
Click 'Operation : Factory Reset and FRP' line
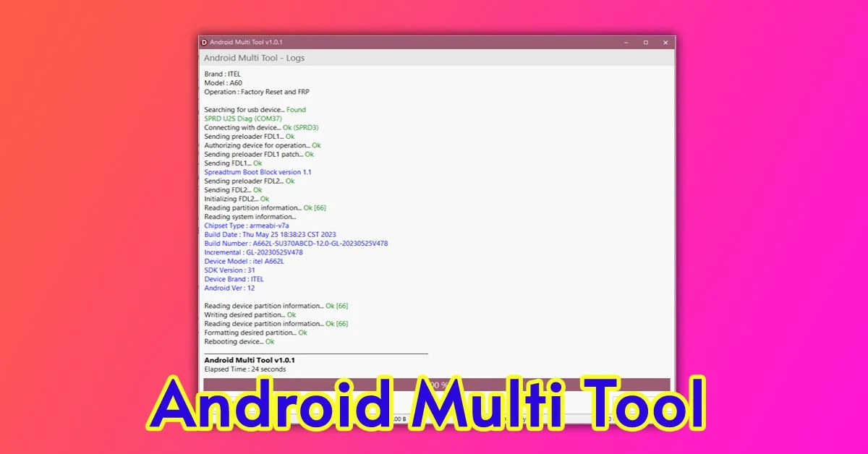click(257, 92)
